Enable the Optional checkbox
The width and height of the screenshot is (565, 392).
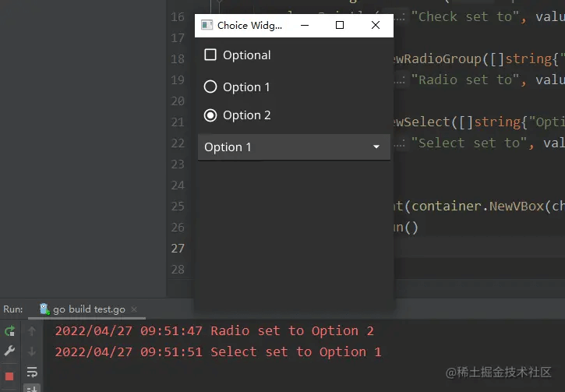[x=210, y=55]
